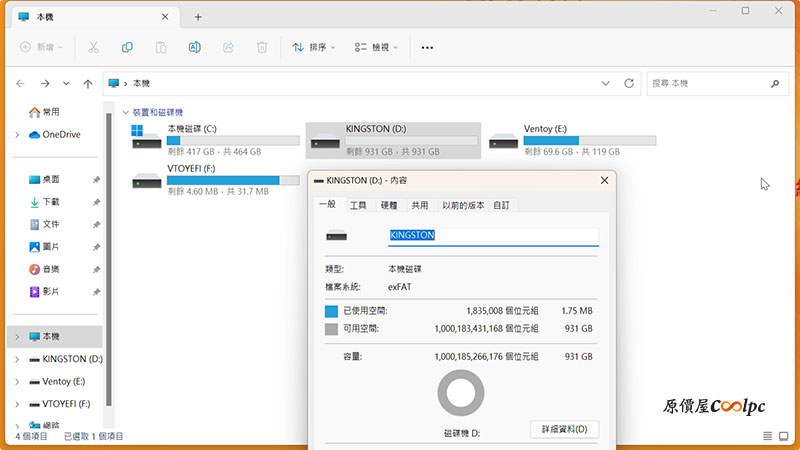800x450 pixels.
Task: Open recent locations dropdown arrow
Action: [66, 83]
